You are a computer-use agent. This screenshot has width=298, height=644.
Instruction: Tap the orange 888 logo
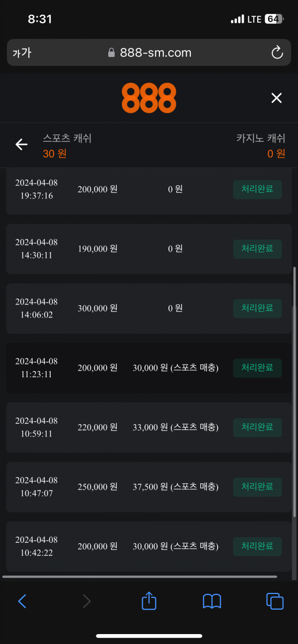pyautogui.click(x=149, y=98)
